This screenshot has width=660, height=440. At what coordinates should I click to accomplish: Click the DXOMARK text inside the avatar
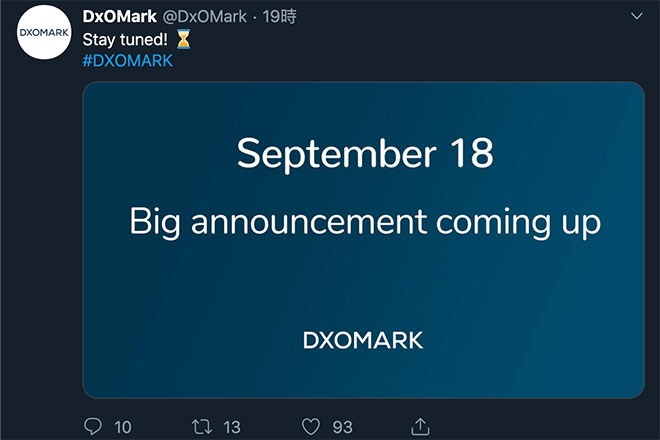44,32
